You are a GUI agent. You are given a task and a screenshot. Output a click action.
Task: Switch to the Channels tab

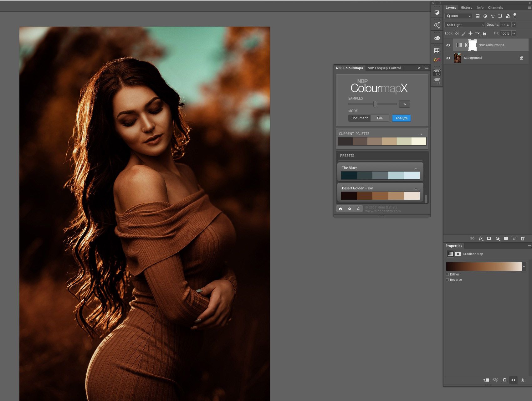pos(495,8)
